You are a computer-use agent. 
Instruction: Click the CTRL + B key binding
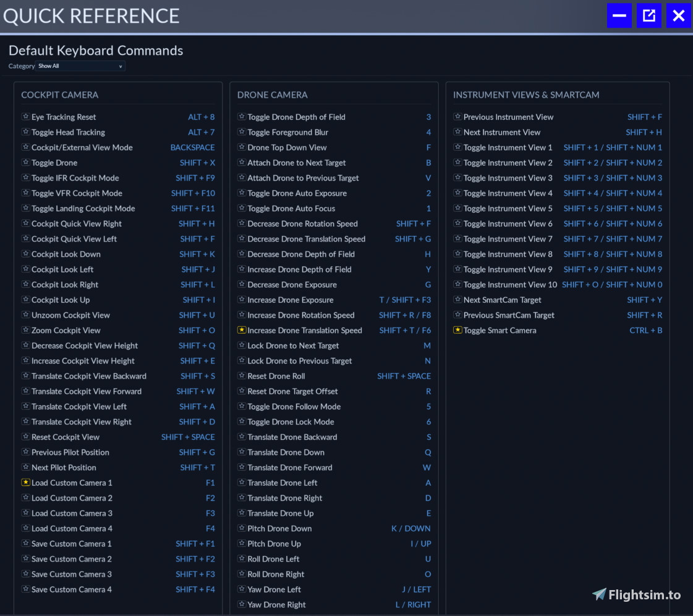pyautogui.click(x=646, y=331)
